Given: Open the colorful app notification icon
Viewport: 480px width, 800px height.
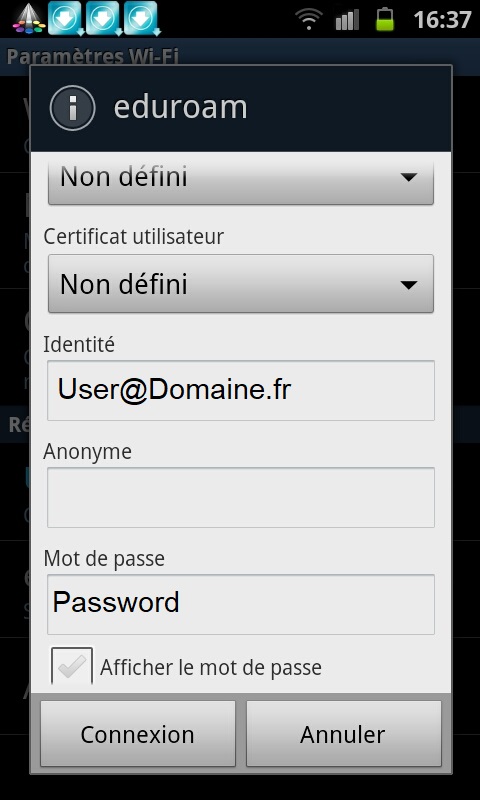Looking at the screenshot, I should (28, 19).
